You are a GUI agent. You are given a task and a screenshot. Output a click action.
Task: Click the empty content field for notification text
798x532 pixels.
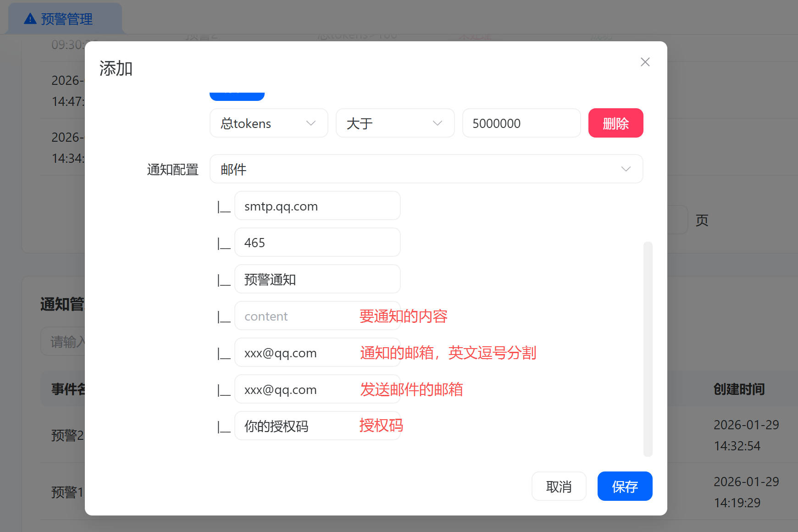[x=317, y=316]
